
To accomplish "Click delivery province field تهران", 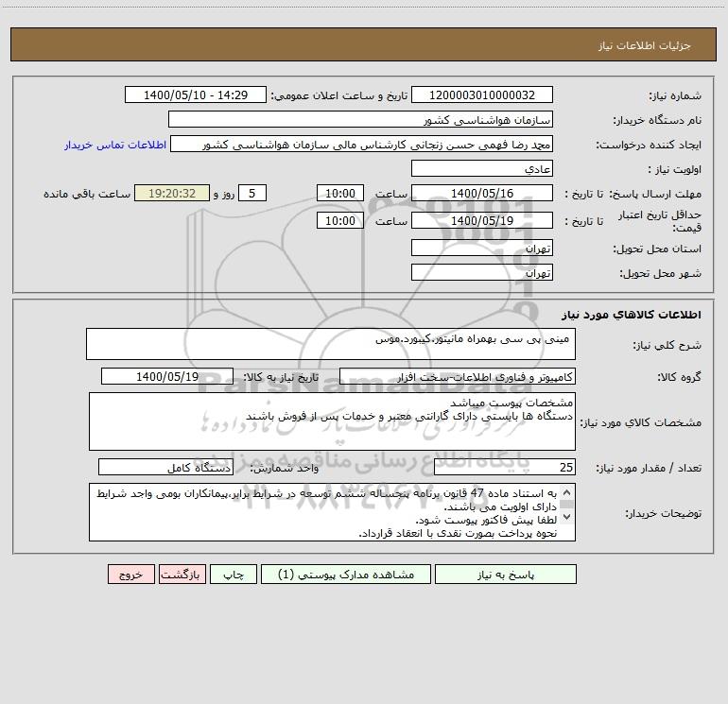I will point(482,248).
